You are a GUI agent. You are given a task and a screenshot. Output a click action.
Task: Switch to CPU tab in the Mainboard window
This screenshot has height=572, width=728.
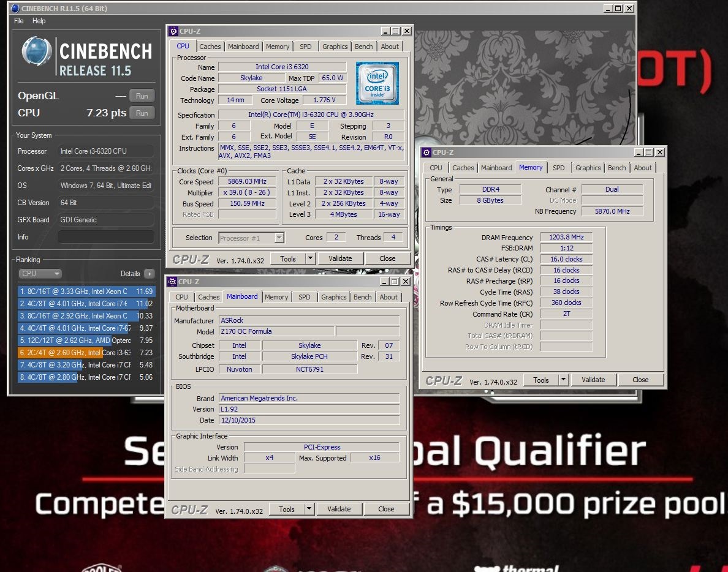pyautogui.click(x=181, y=297)
